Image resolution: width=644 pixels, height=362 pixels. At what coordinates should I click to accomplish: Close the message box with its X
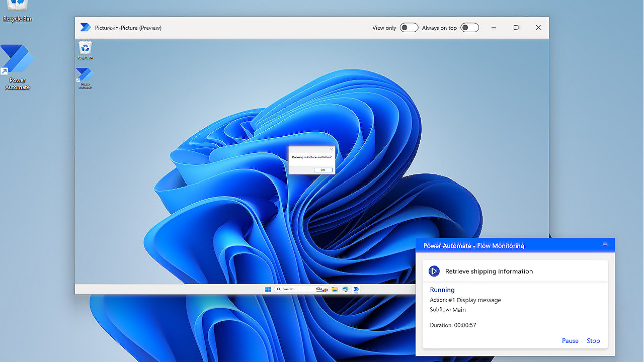click(331, 149)
